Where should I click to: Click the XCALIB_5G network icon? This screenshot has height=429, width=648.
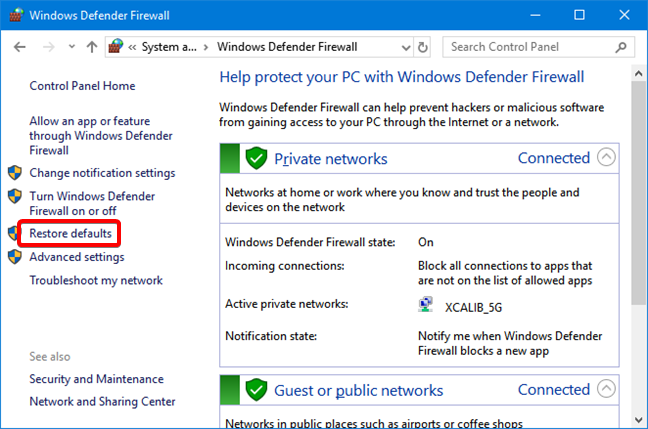tap(425, 305)
